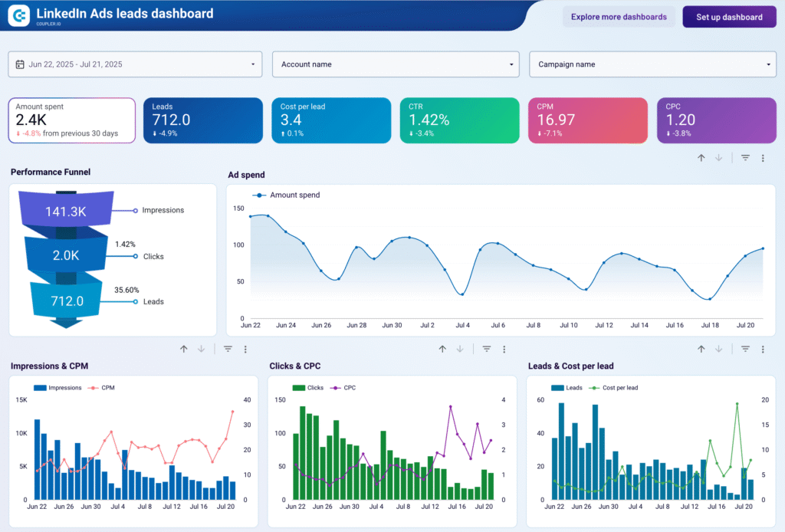Click the calendar icon in date filter
This screenshot has width=785, height=532.
[20, 64]
